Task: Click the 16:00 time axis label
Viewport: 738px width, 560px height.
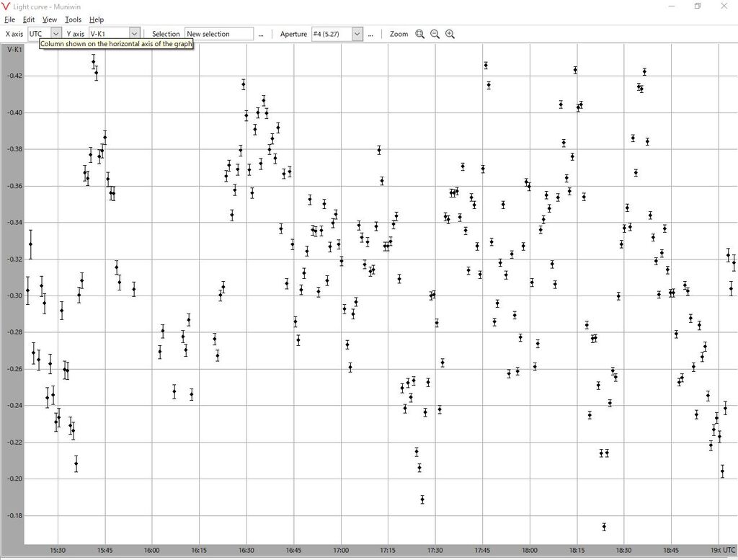Action: (x=151, y=550)
